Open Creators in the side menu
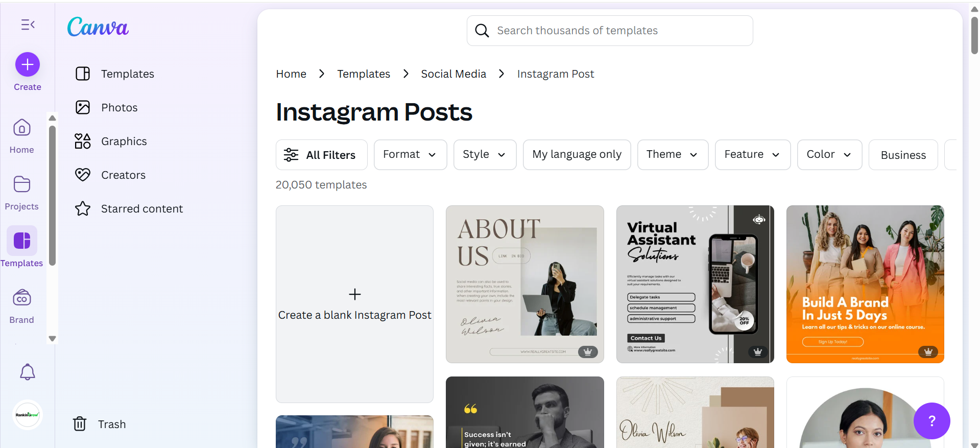 click(123, 175)
